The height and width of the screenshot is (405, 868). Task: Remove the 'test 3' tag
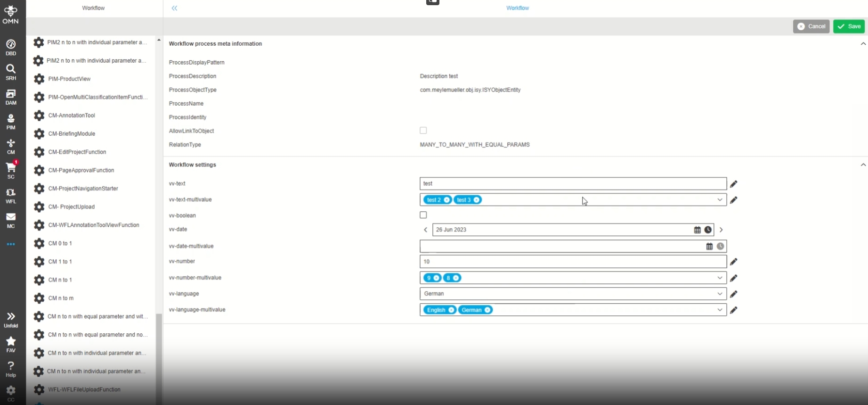(477, 200)
